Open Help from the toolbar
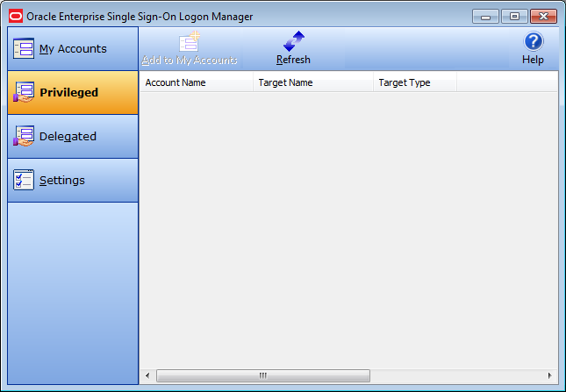This screenshot has width=566, height=392. coord(534,48)
